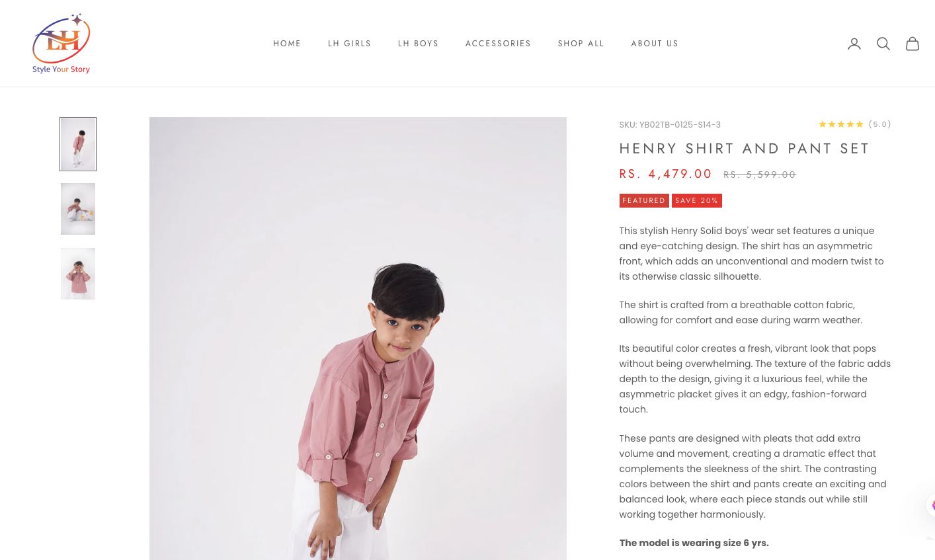
Task: Click the Henry Shirt and Pant Set title
Action: click(744, 149)
